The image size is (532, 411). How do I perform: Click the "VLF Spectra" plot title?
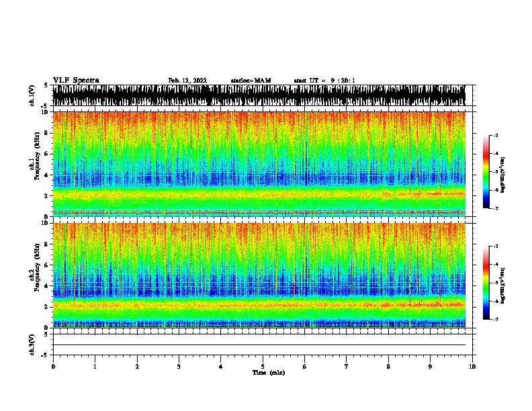[76, 81]
